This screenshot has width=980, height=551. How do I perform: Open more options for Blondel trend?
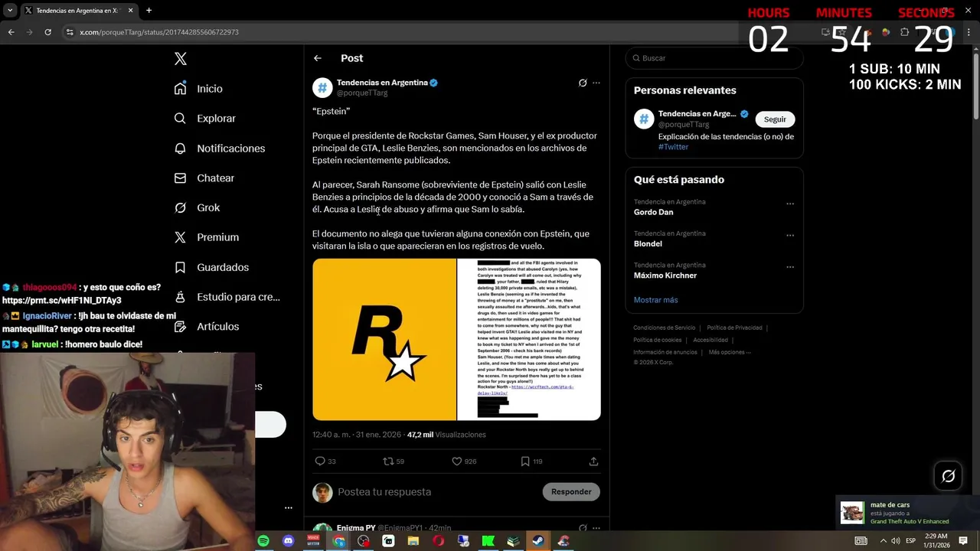pyautogui.click(x=790, y=235)
